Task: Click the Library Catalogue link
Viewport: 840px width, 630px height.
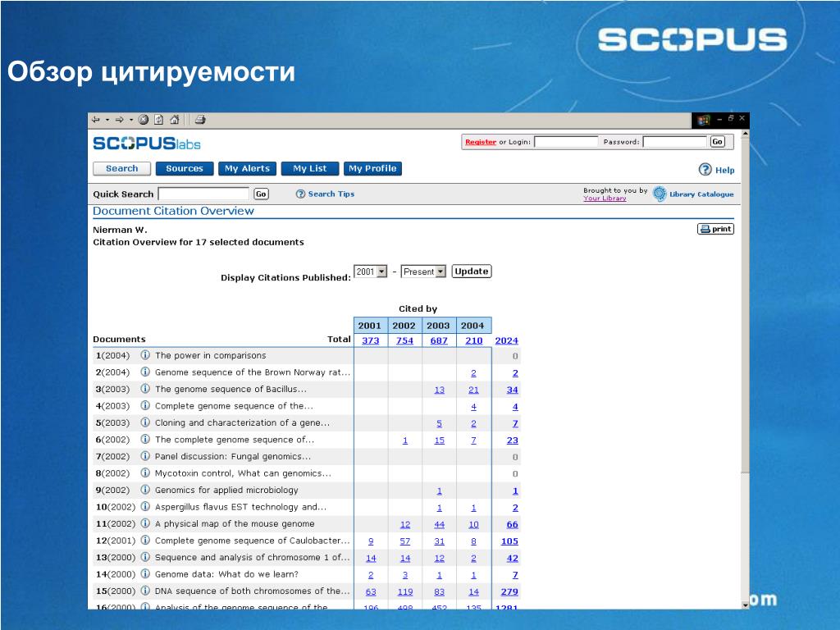Action: [x=701, y=194]
